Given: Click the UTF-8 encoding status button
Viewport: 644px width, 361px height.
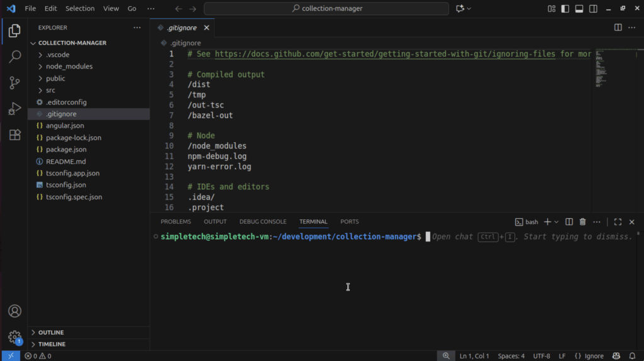Looking at the screenshot, I should tap(541, 356).
